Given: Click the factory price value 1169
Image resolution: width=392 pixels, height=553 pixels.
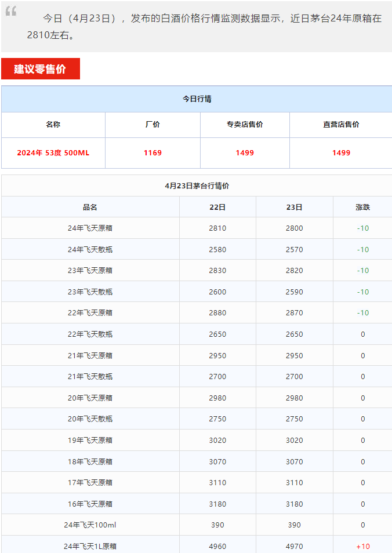Looking at the screenshot, I should 153,153.
